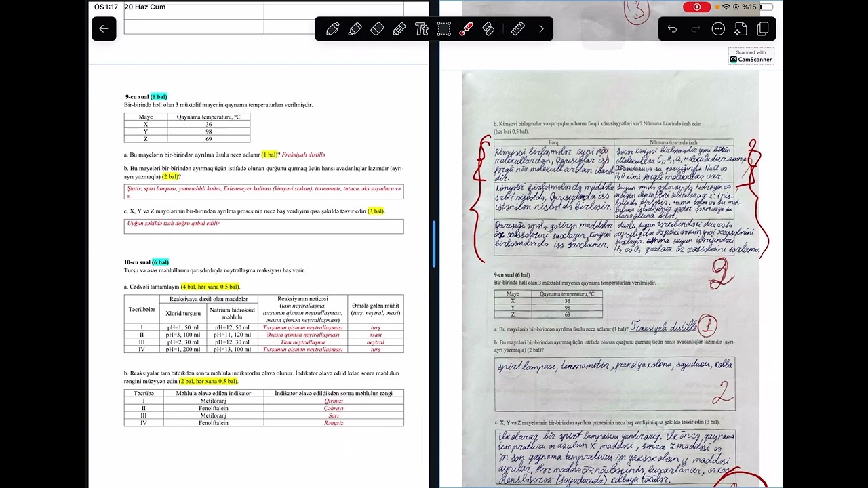The height and width of the screenshot is (488, 868).
Task: Click highlighted '(3 bal)' in question c
Action: pyautogui.click(x=376, y=211)
